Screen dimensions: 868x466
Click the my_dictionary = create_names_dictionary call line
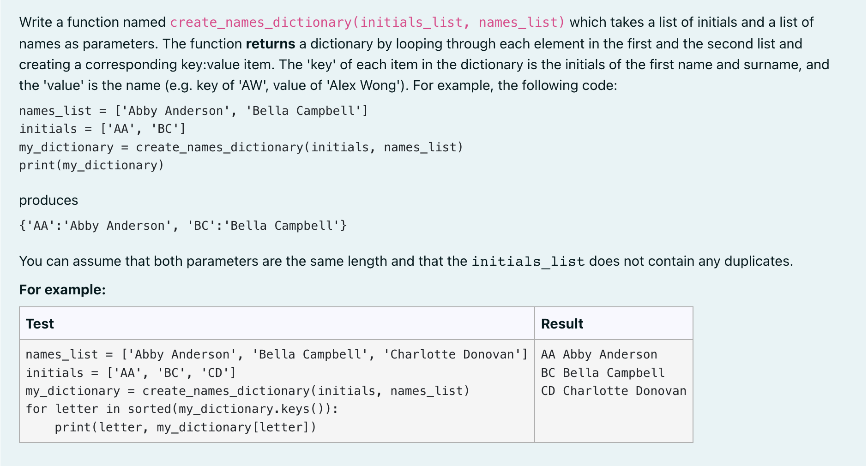(240, 147)
